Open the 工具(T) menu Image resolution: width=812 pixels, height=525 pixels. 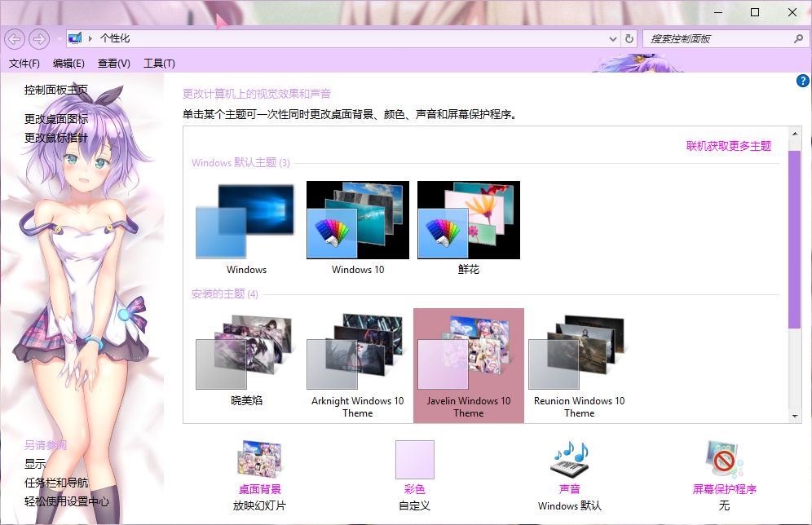tap(159, 63)
